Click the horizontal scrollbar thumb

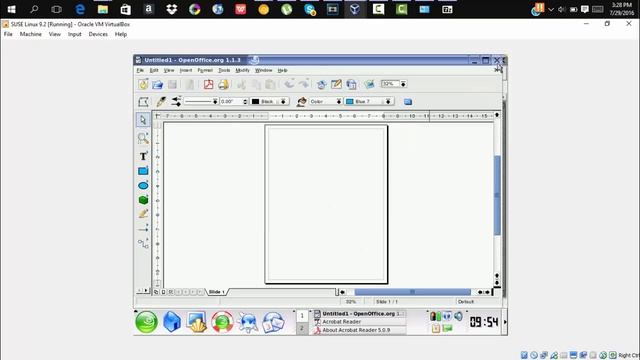pyautogui.click(x=412, y=292)
